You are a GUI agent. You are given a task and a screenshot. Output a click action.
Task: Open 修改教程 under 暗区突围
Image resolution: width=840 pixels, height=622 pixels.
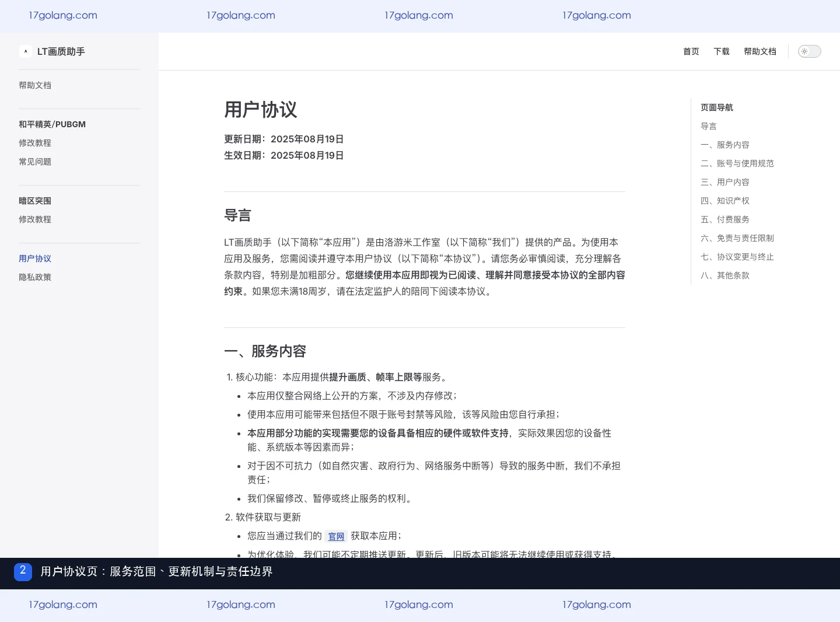(35, 219)
